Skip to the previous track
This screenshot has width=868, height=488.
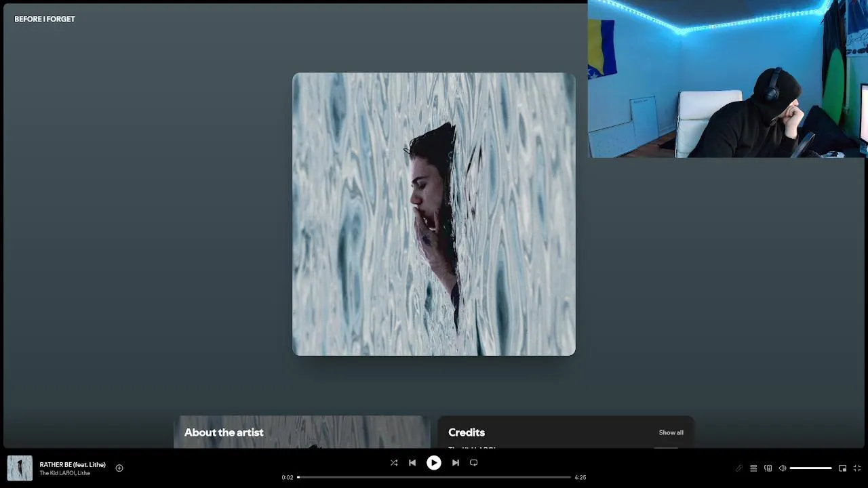412,463
